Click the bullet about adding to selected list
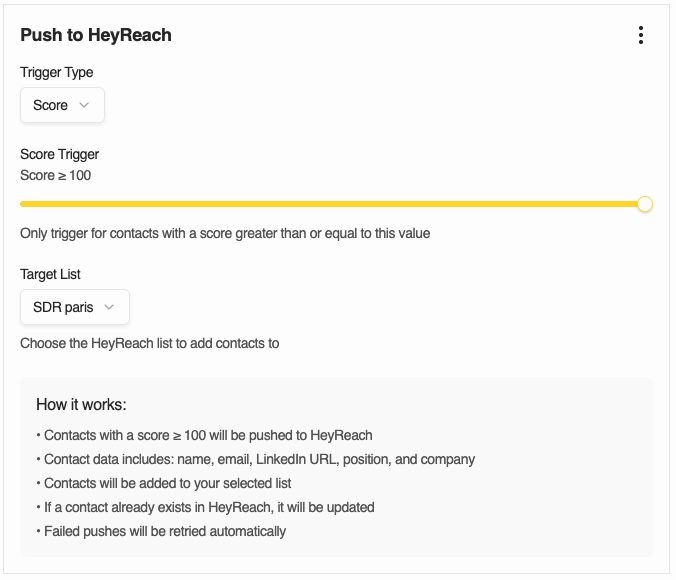676x580 pixels. [x=164, y=483]
